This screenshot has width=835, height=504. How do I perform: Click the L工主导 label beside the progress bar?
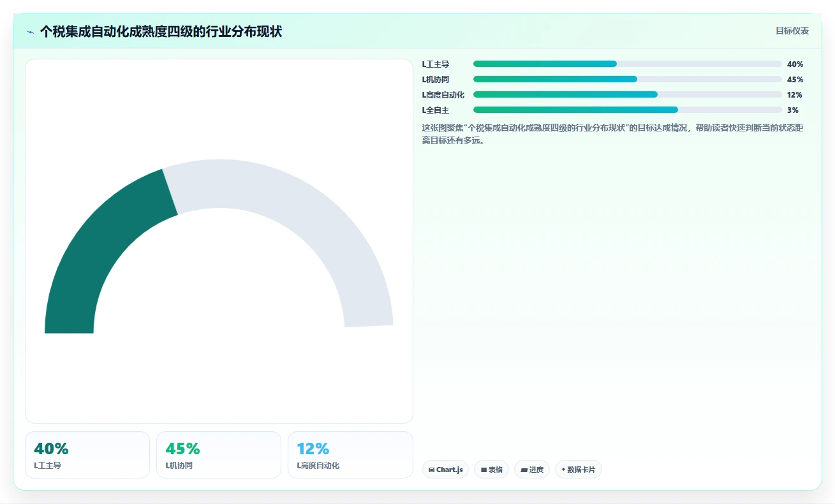pyautogui.click(x=436, y=64)
